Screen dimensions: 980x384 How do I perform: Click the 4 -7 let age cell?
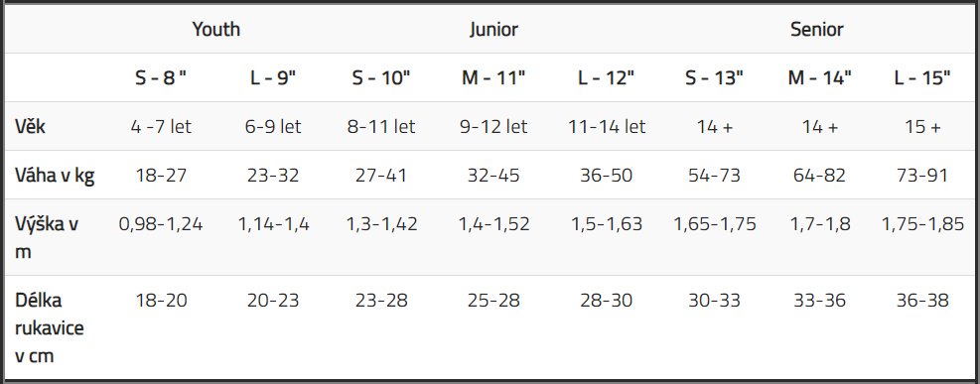[x=161, y=127]
